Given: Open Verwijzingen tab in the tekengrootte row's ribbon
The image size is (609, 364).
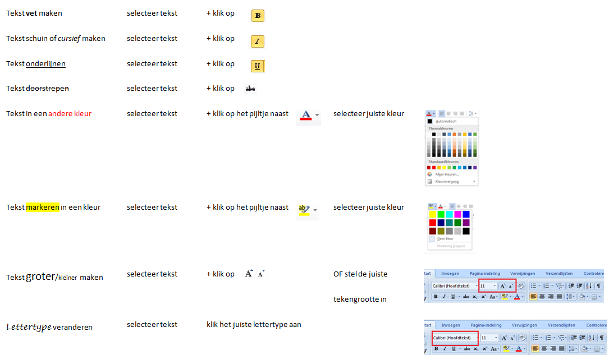Looking at the screenshot, I should [523, 273].
